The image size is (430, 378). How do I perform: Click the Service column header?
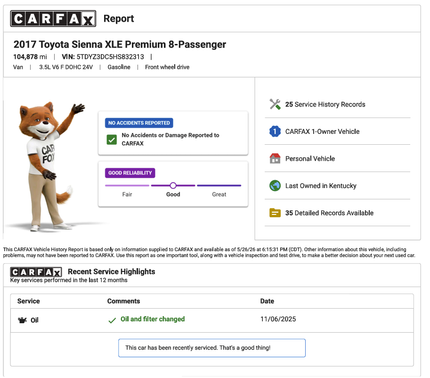28,301
